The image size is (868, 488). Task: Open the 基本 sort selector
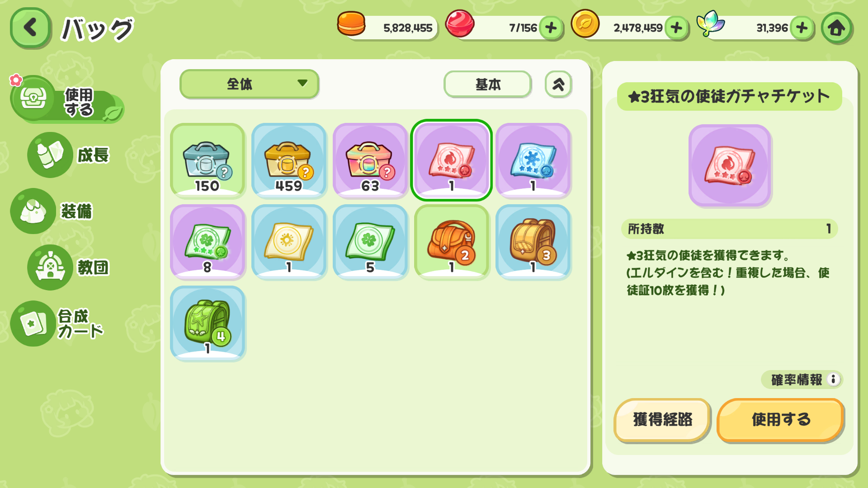pyautogui.click(x=487, y=84)
